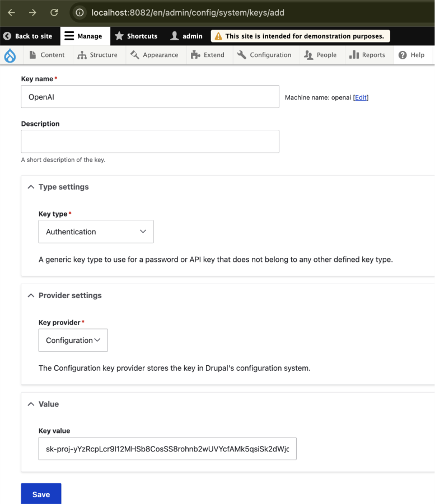Open the Key type dropdown
Image resolution: width=435 pixels, height=504 pixels.
(96, 232)
